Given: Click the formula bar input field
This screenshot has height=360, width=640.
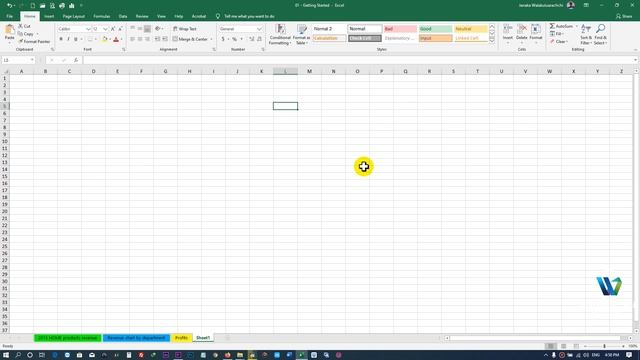Looking at the screenshot, I should [358, 60].
